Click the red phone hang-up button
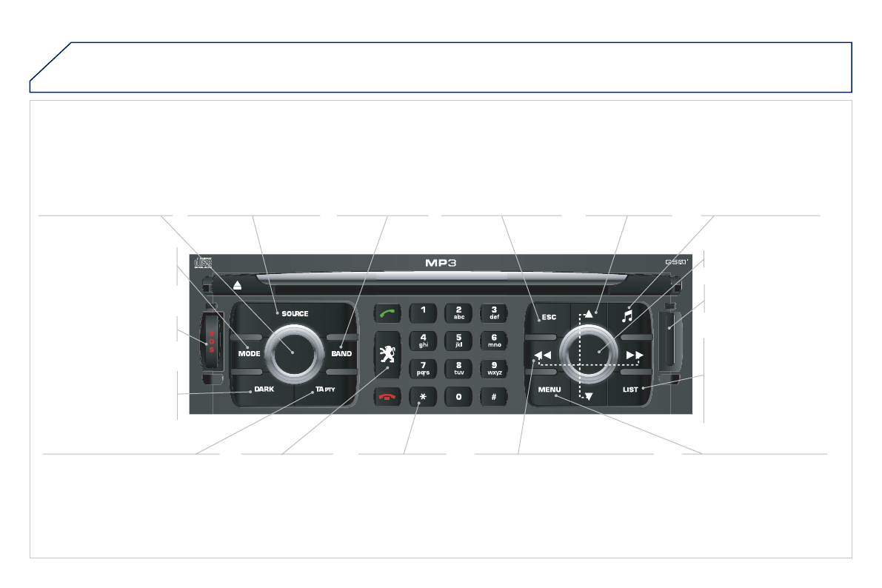Screen dimensions: 882x588 tap(387, 397)
